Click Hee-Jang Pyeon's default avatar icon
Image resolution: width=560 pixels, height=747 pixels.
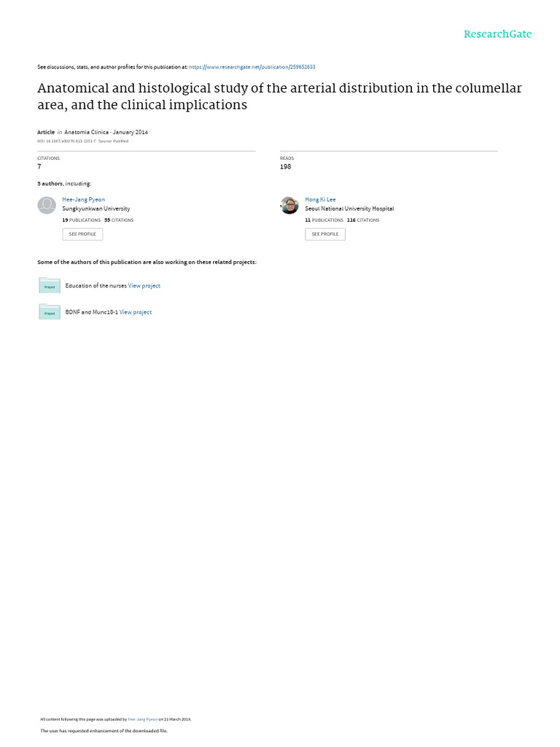coord(47,205)
